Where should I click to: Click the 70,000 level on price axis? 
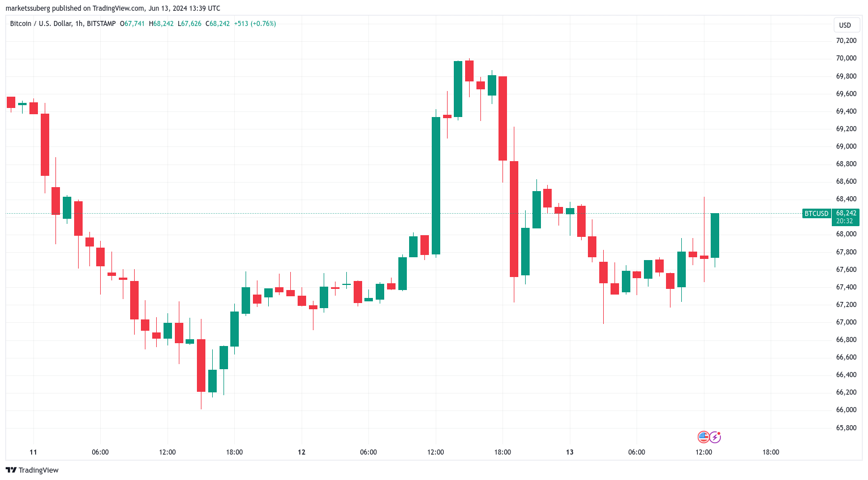(x=846, y=58)
